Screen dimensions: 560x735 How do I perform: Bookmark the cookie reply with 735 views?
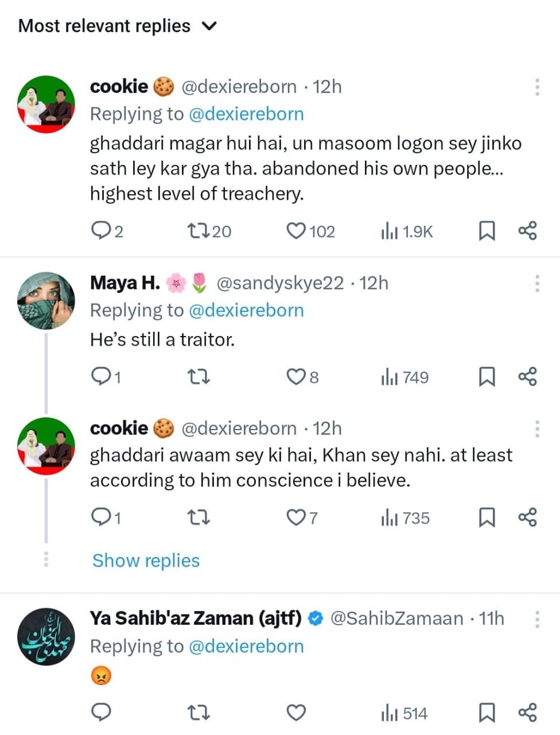tap(487, 517)
